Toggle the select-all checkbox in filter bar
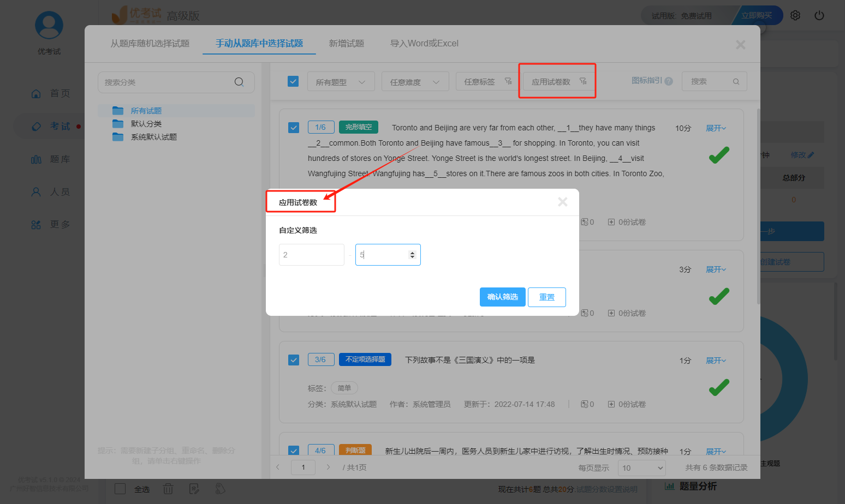This screenshot has height=504, width=845. (293, 81)
